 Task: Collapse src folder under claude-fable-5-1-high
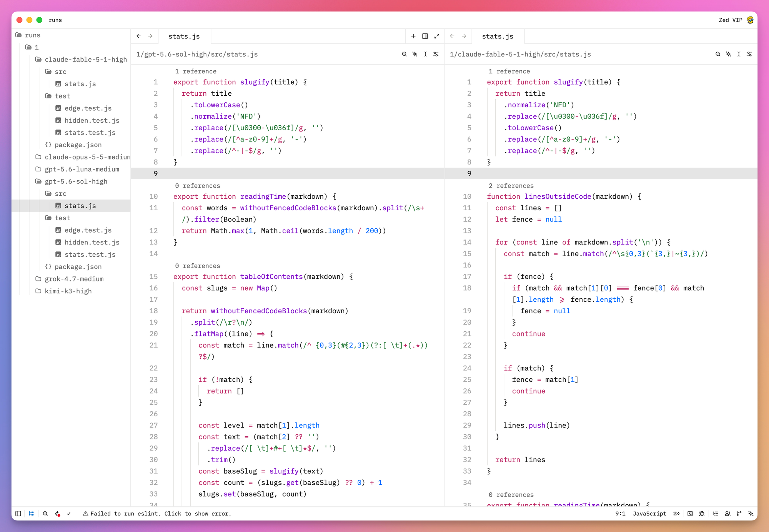[x=56, y=71]
